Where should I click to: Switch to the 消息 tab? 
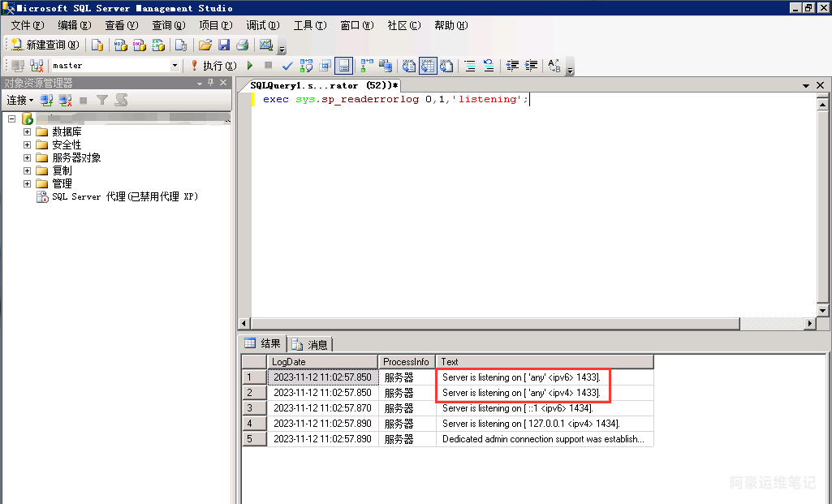pyautogui.click(x=310, y=344)
